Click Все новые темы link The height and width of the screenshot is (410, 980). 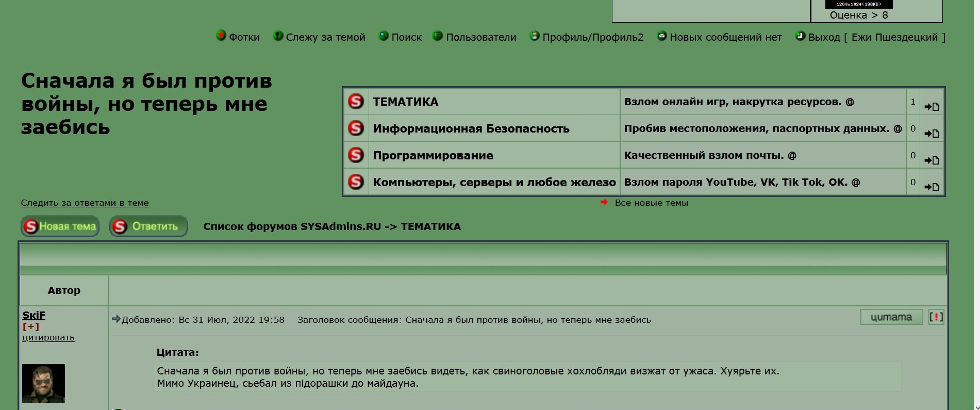(651, 203)
